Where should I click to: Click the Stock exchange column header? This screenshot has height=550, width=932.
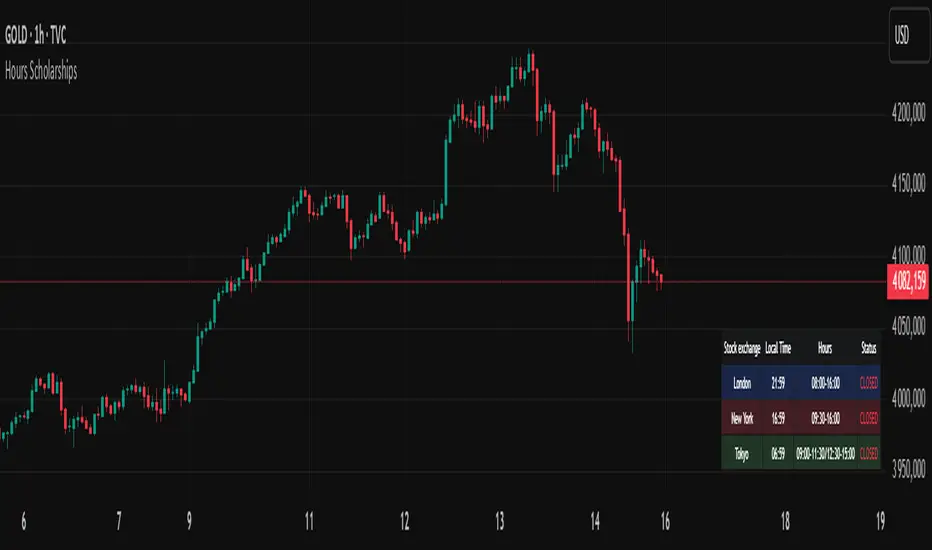741,348
